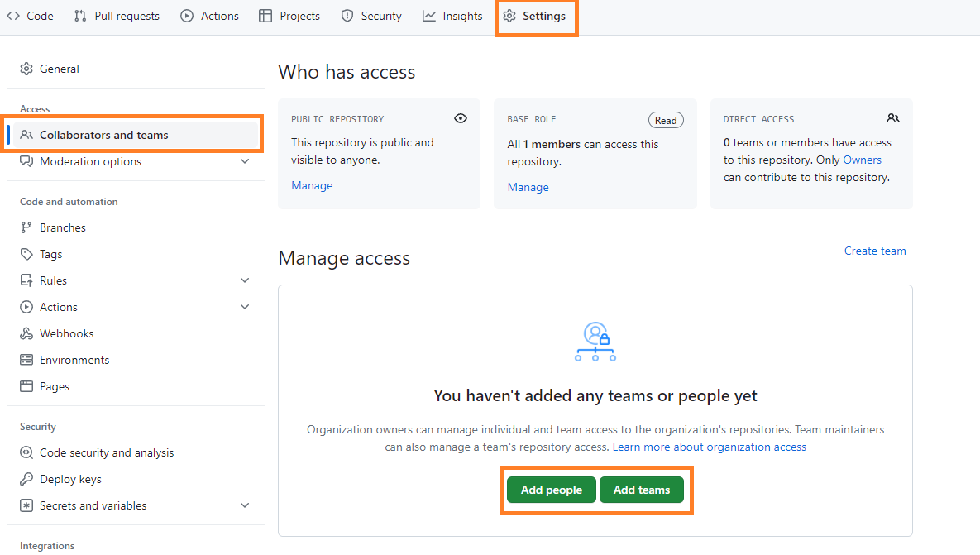Click the gear icon on Settings tab

click(x=509, y=16)
